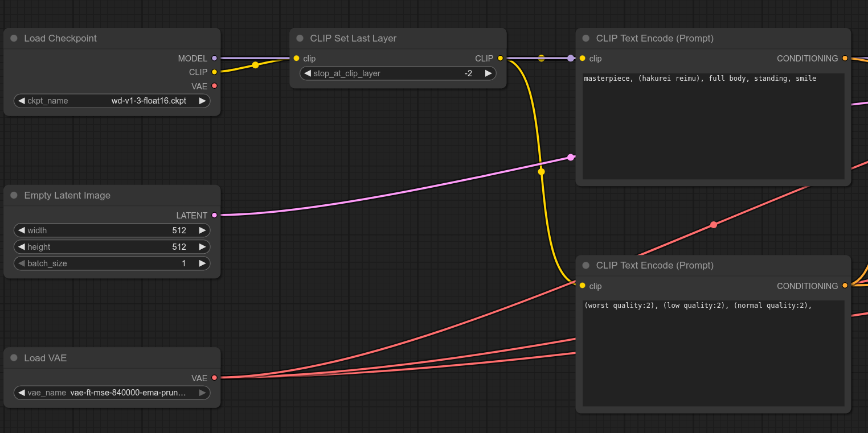Click the height value 512
Screen dimensions: 868x433
pos(179,247)
